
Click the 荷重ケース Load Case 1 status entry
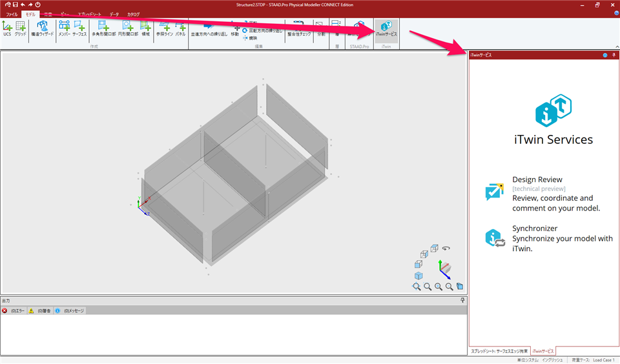pos(593,360)
